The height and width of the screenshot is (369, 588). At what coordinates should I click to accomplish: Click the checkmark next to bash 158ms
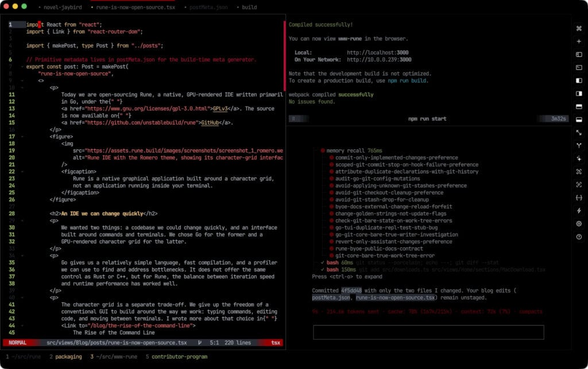[x=322, y=270]
